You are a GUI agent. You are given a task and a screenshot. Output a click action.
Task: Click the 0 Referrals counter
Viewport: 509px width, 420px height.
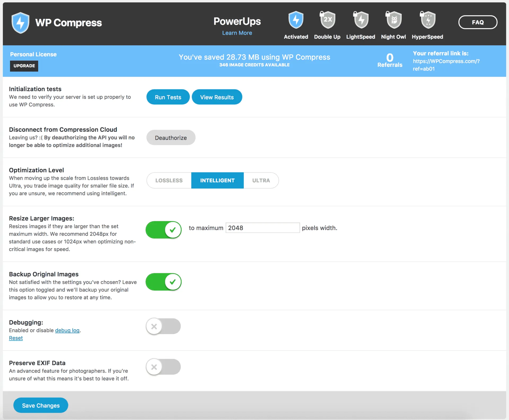(x=390, y=61)
